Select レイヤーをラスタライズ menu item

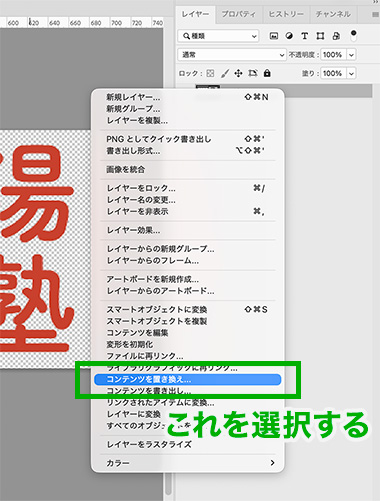tap(188, 444)
